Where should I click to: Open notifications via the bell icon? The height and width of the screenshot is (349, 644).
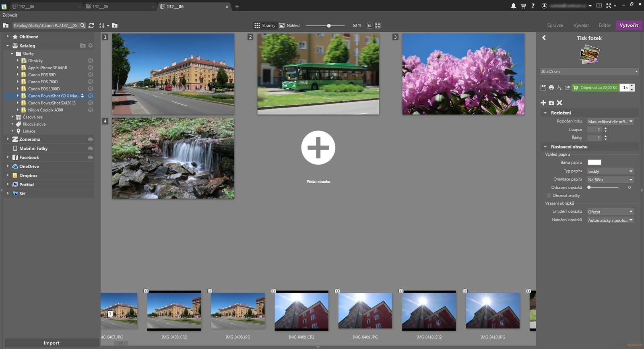coord(513,6)
